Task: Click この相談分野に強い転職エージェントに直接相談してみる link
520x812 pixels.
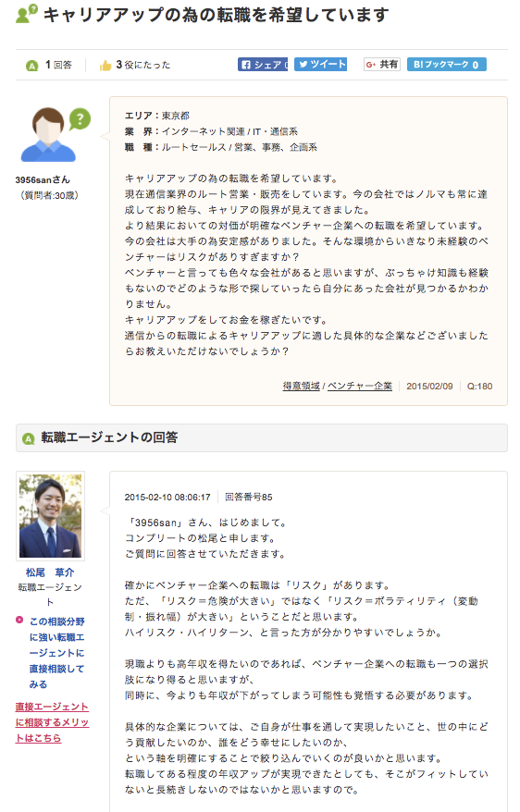Action: (56, 653)
